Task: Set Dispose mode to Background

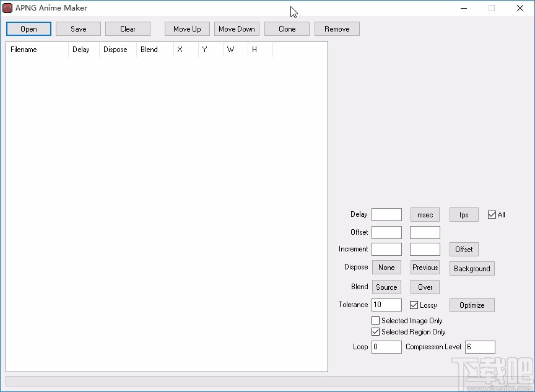Action: point(472,268)
